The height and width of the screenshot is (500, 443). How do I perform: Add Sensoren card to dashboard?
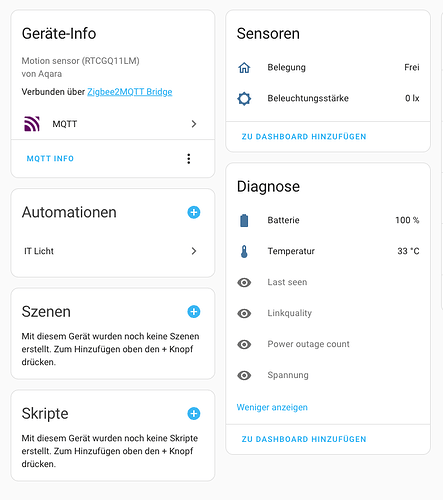304,137
